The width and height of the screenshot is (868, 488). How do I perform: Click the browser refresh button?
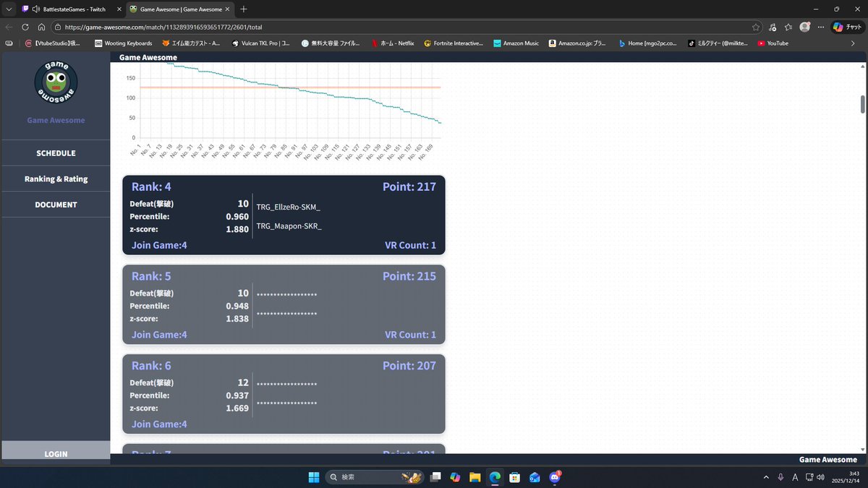pos(25,27)
